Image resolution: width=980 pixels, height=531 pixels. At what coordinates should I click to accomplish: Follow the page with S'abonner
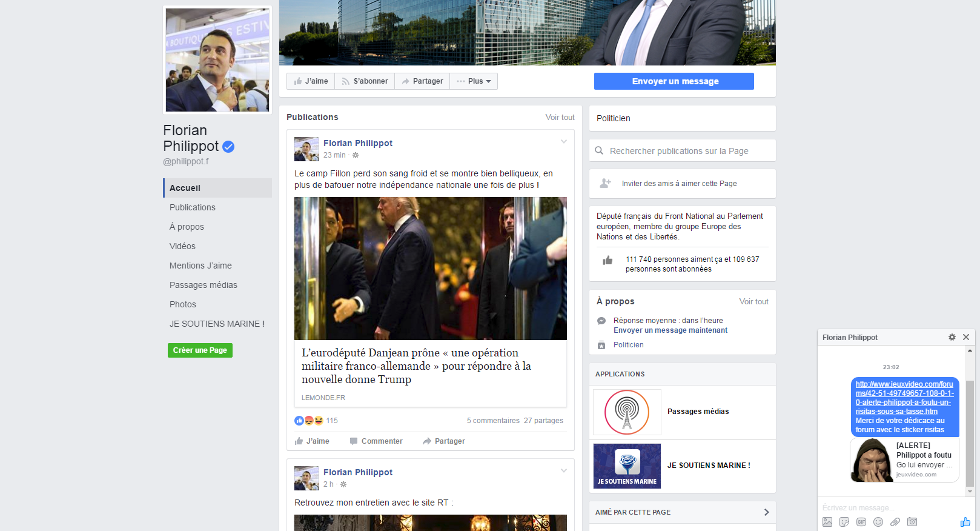point(365,81)
